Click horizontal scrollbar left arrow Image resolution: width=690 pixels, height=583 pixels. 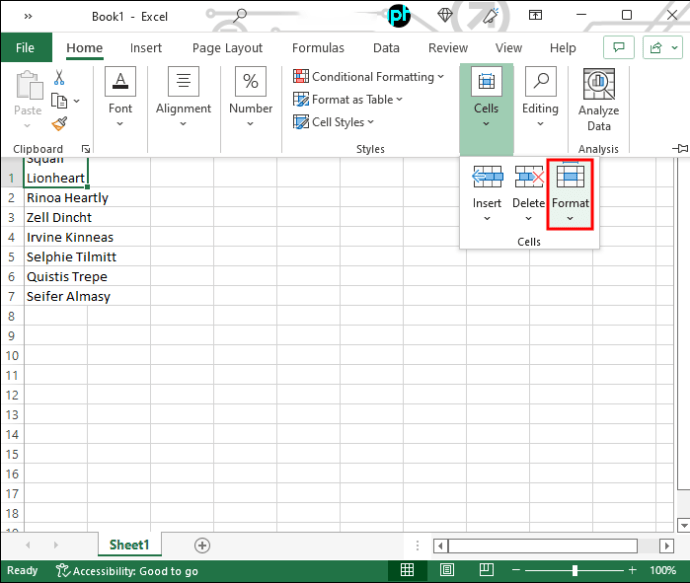click(x=440, y=546)
